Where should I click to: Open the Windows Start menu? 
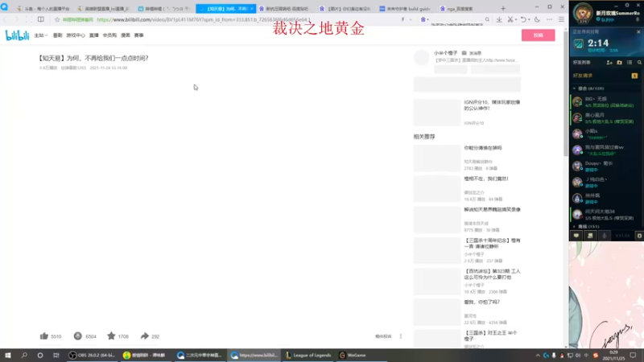coord(8,355)
